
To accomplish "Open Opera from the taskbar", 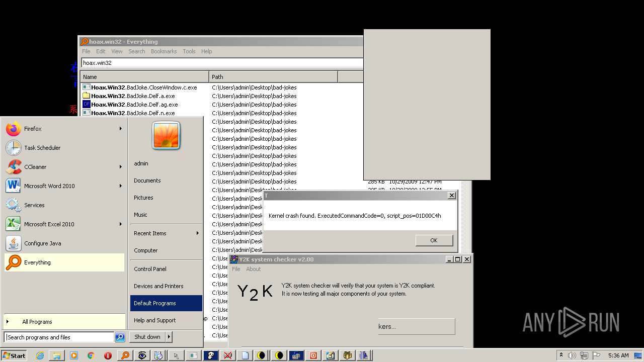I will [108, 355].
